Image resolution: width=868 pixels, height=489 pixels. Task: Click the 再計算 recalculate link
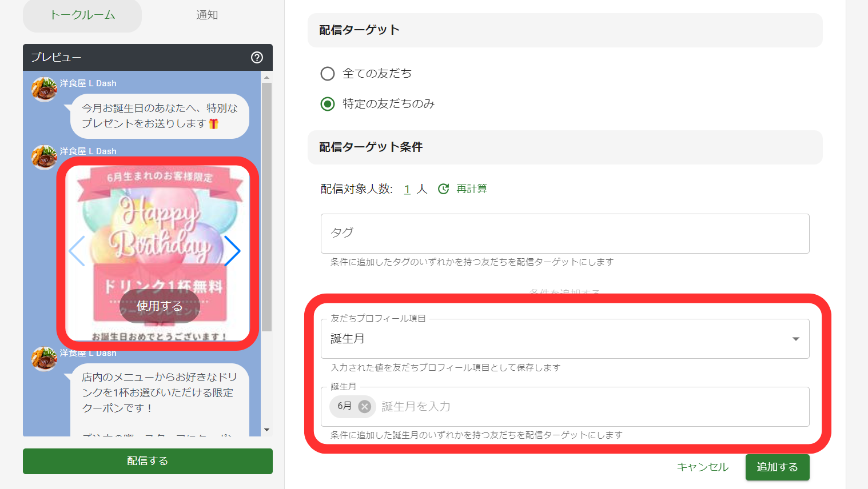[x=471, y=189]
